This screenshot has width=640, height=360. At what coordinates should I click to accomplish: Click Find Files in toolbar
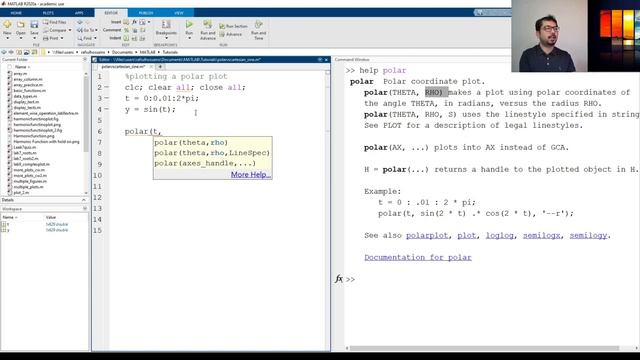(x=55, y=22)
